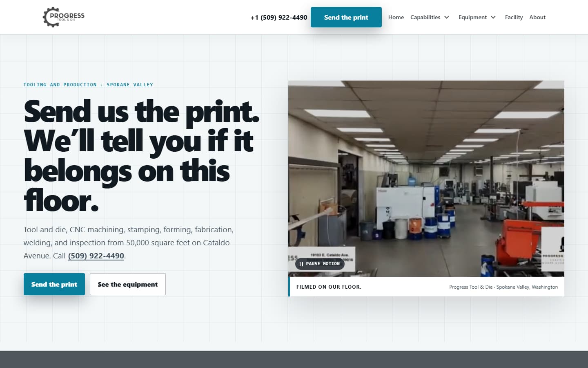Go to the Home page
The height and width of the screenshot is (368, 588).
click(396, 17)
